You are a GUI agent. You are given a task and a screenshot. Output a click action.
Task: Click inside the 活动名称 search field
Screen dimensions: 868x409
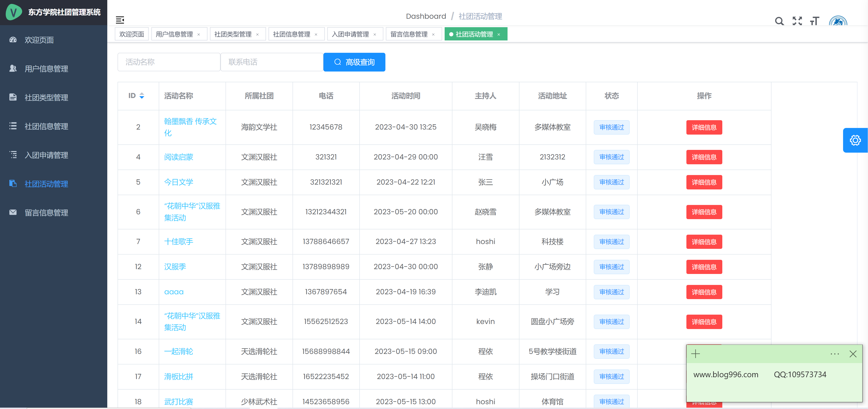169,62
